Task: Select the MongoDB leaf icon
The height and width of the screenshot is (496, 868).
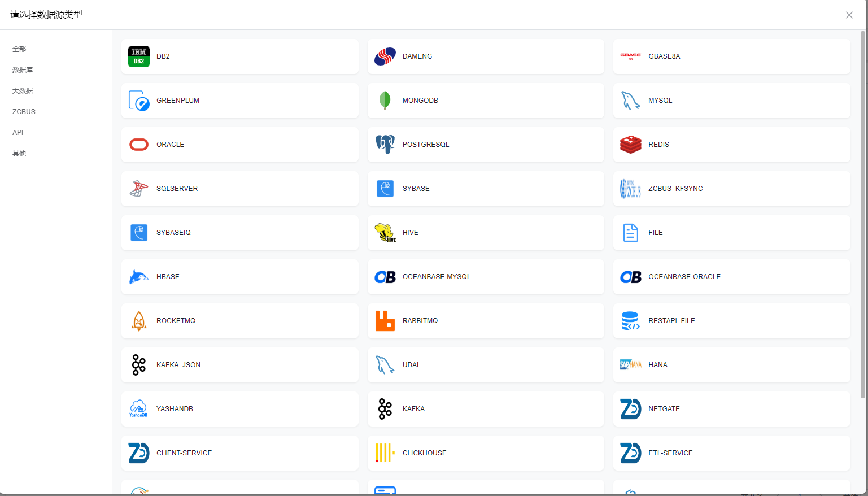Action: click(385, 101)
